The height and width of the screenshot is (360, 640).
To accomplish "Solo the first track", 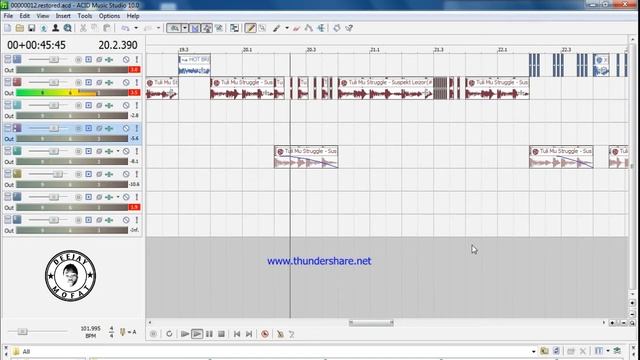I will [137, 60].
